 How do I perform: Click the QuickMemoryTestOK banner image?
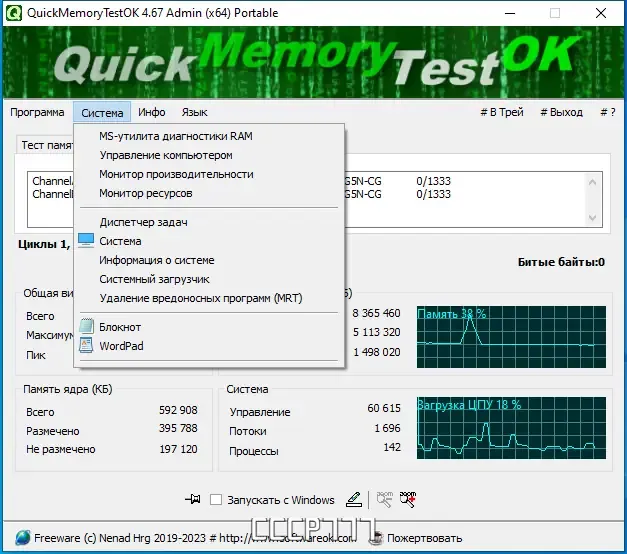(314, 62)
